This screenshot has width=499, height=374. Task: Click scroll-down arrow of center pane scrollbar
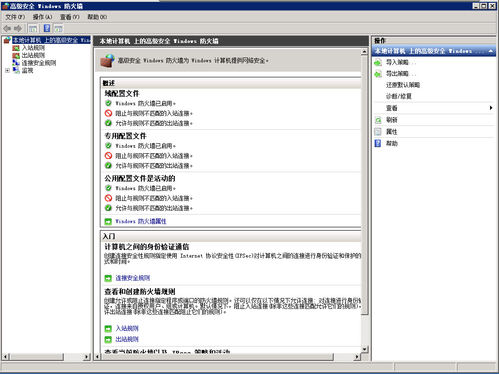[364, 349]
